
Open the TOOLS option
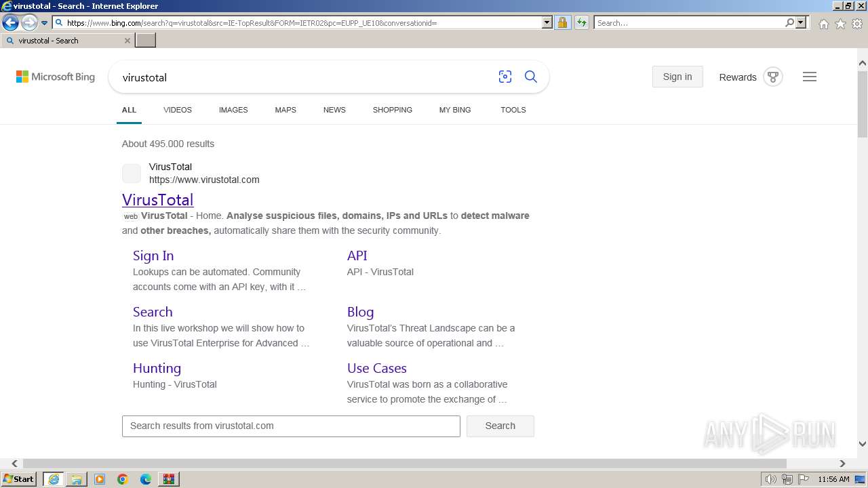pyautogui.click(x=513, y=110)
